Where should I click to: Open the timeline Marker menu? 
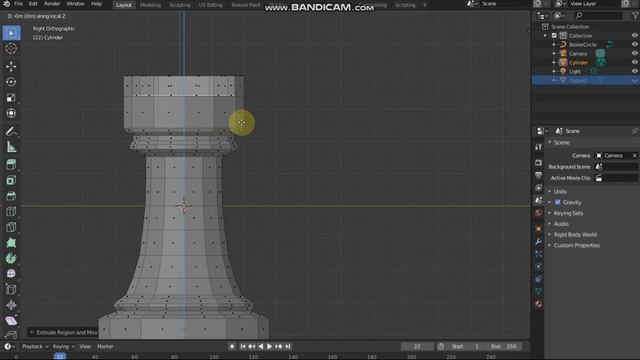click(x=105, y=347)
